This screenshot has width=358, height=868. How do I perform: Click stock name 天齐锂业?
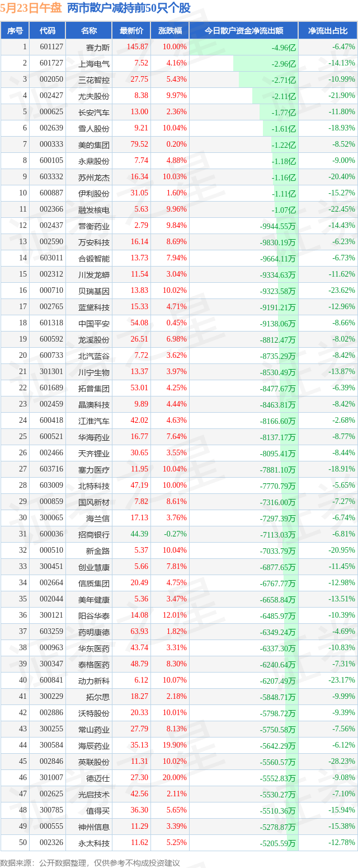95,453
